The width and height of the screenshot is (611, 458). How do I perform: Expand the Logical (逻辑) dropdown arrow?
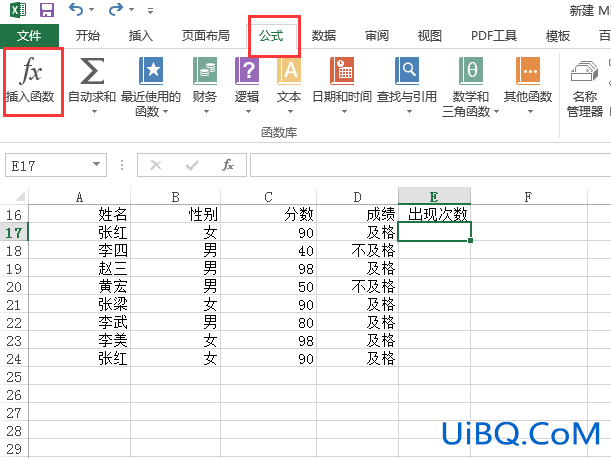pos(249,112)
